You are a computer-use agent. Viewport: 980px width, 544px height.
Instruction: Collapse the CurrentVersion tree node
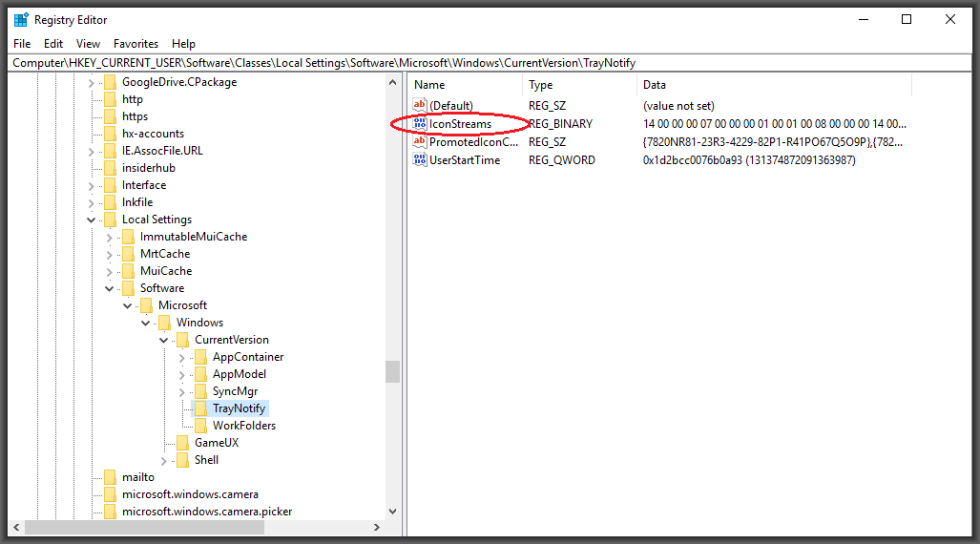164,340
